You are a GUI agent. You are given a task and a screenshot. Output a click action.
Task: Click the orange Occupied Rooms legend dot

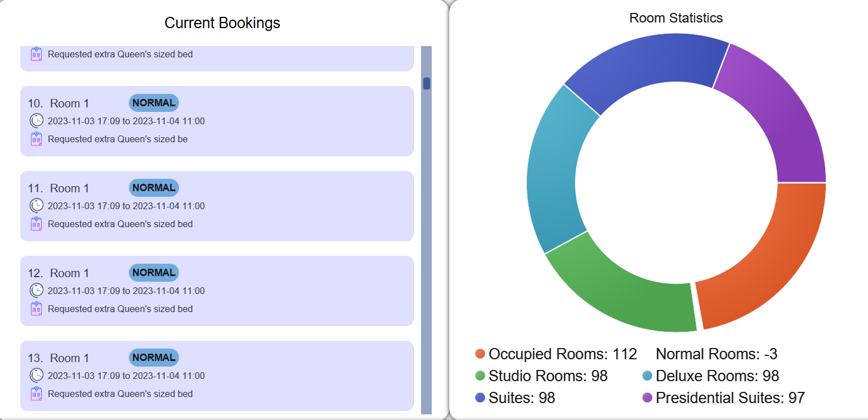pos(480,354)
